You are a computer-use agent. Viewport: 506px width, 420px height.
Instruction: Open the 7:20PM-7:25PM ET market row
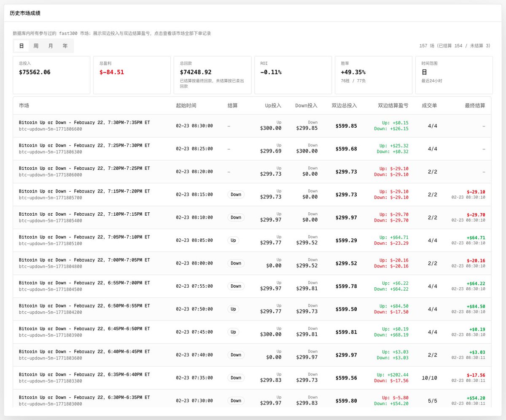click(x=252, y=171)
